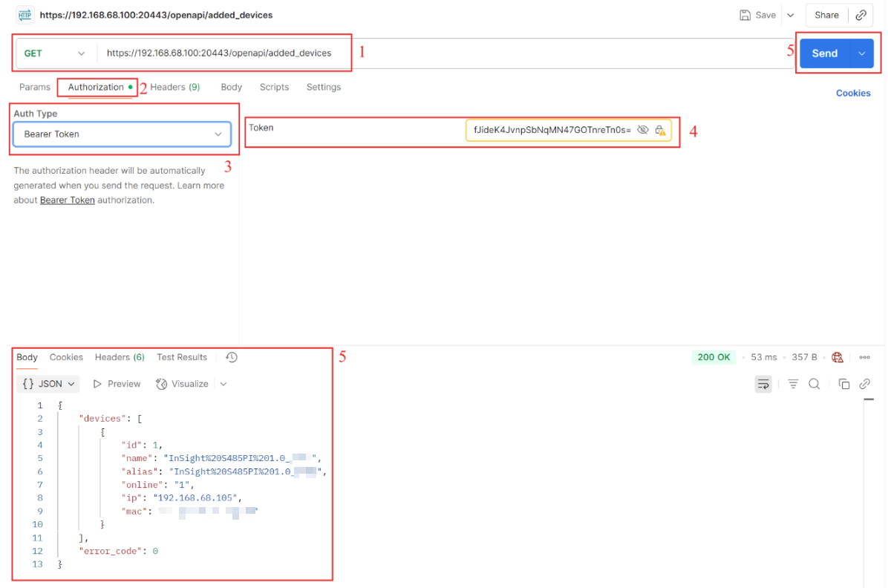The height and width of the screenshot is (588, 888).
Task: Switch to the Test Results tab
Action: (x=182, y=357)
